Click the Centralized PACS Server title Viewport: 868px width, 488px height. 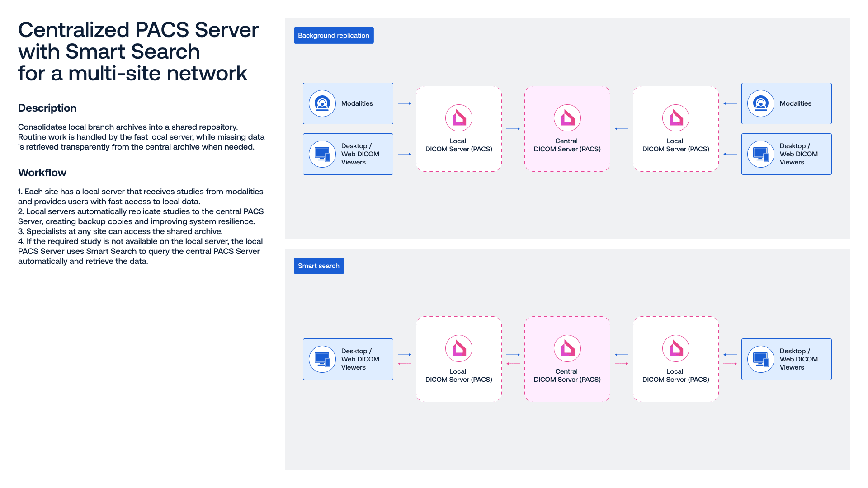pyautogui.click(x=138, y=52)
